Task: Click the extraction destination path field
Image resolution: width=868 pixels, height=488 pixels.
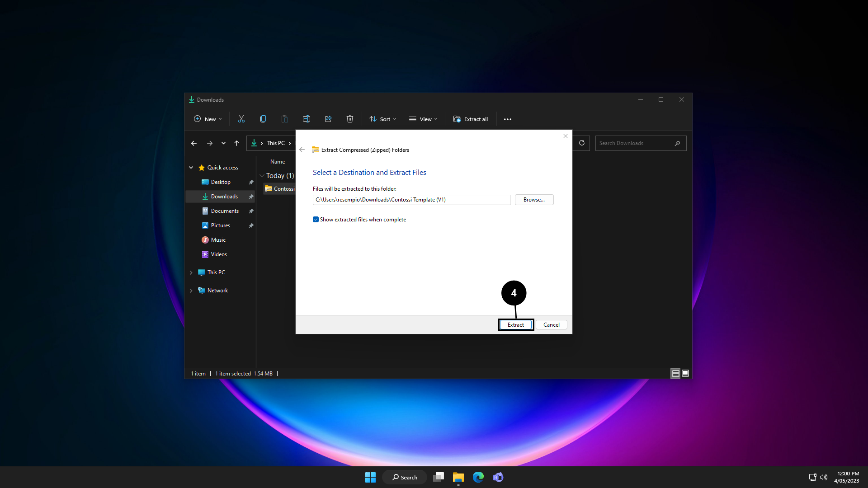Action: (411, 200)
